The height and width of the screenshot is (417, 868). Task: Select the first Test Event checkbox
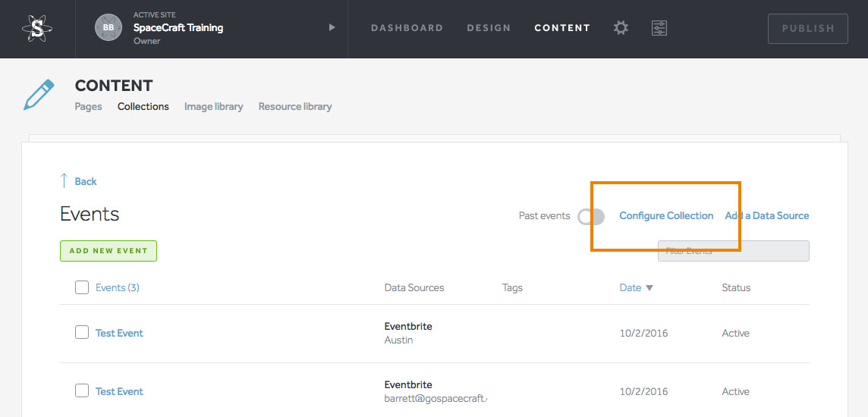82,332
